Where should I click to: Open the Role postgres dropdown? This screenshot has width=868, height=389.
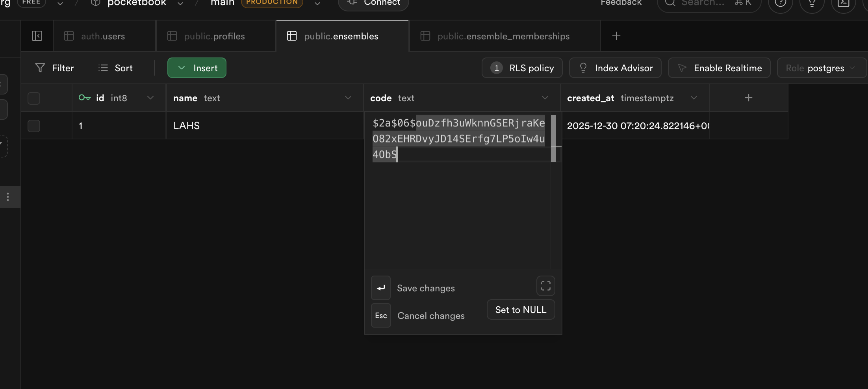(x=821, y=68)
